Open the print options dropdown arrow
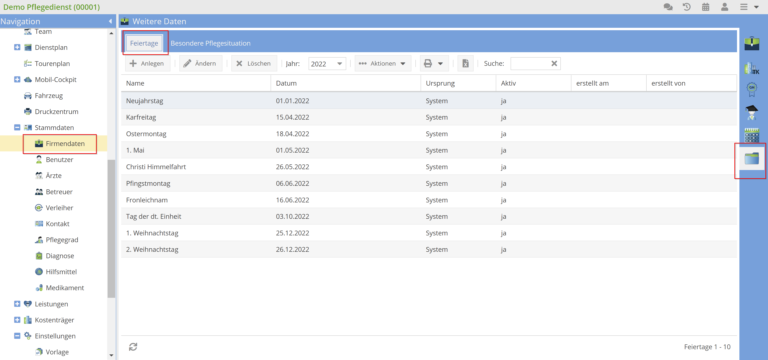Viewport: 768px width, 360px height. (x=440, y=64)
